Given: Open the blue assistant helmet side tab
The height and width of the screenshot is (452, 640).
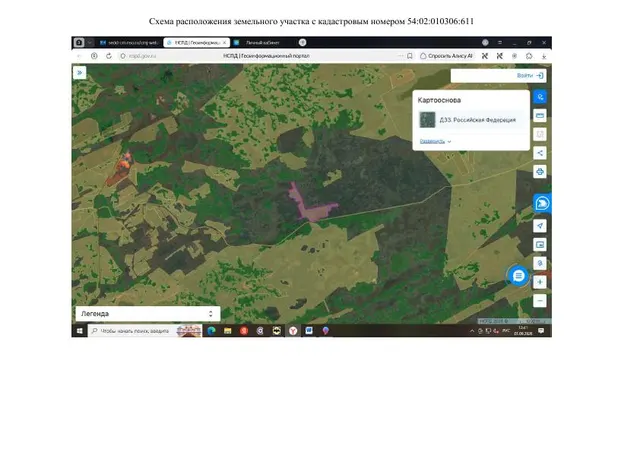Looking at the screenshot, I should [x=542, y=203].
